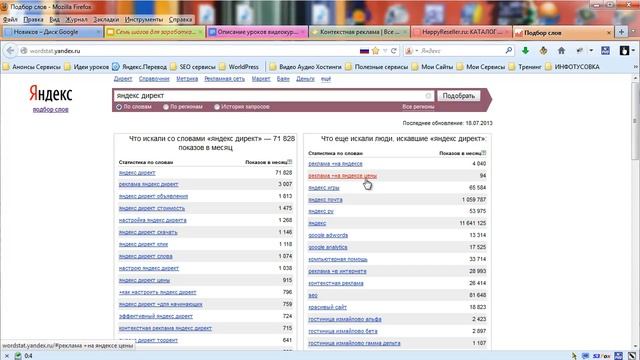This screenshot has height=360, width=640.
Task: Open the address bar history dropdown arrow
Action: pyautogui.click(x=385, y=51)
